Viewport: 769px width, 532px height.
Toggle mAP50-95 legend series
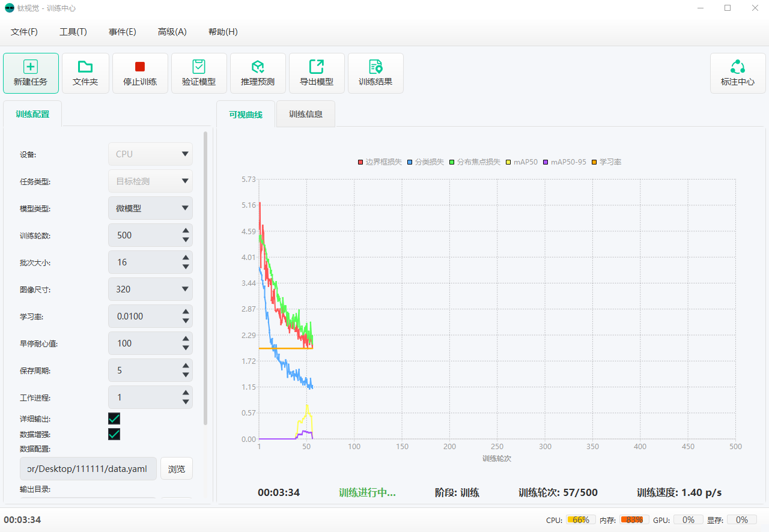tap(564, 162)
